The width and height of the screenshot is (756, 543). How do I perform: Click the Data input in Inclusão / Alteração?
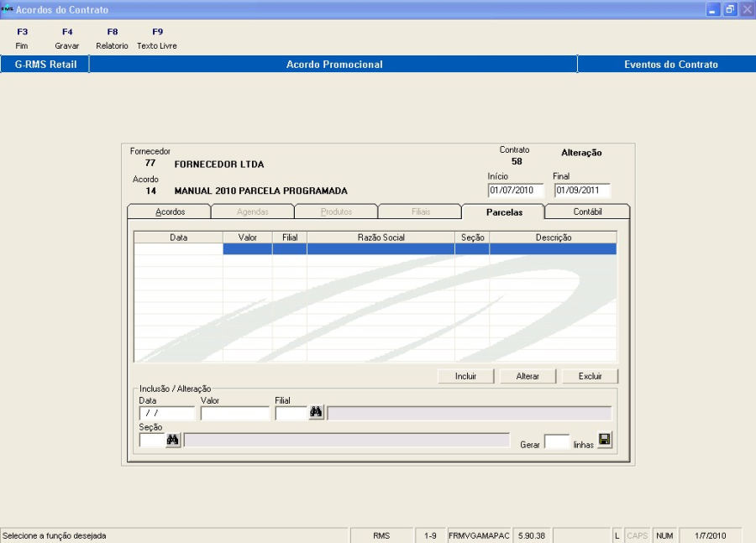click(x=167, y=413)
